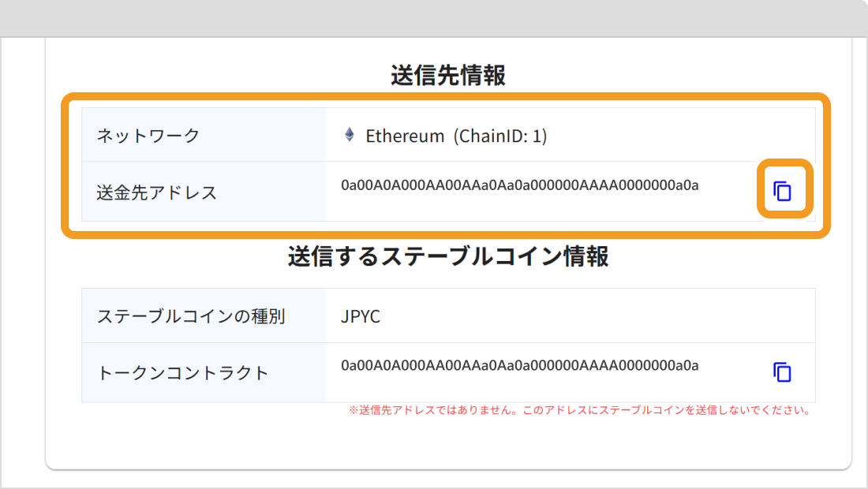
Task: Click the Ethereum logo before ChainID text
Action: [x=349, y=136]
